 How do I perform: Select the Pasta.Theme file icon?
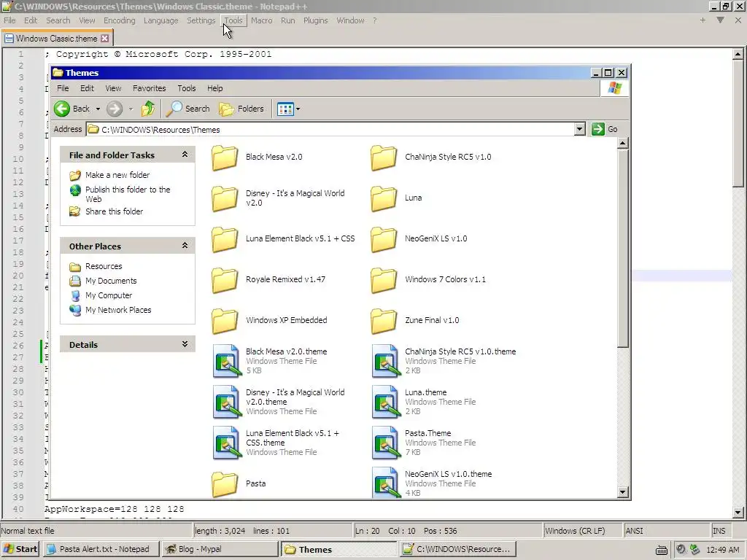click(385, 443)
